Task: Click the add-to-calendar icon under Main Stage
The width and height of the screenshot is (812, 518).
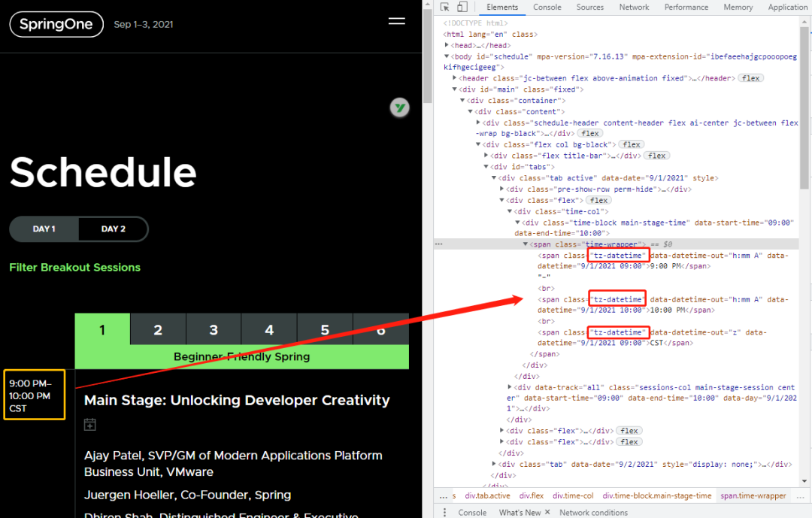Action: (90, 425)
